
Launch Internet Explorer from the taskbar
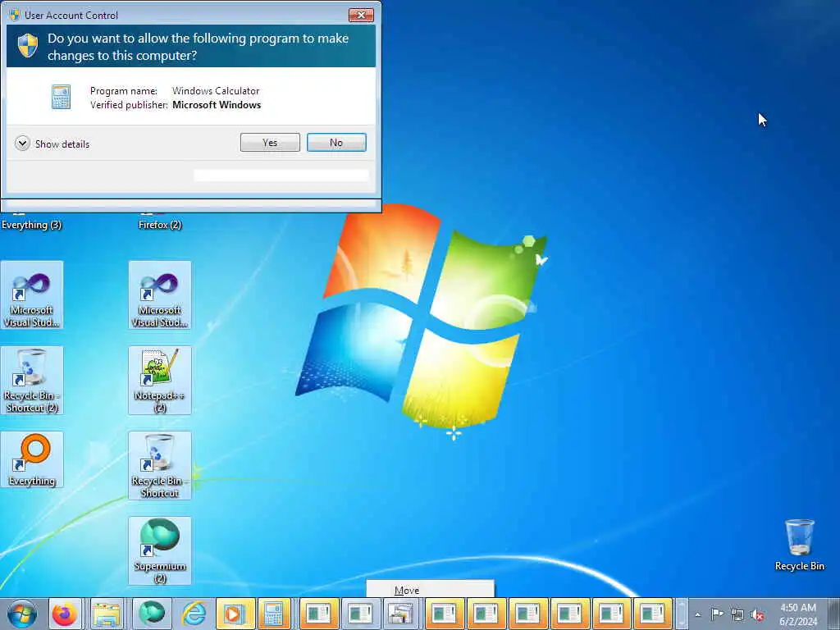pos(194,614)
